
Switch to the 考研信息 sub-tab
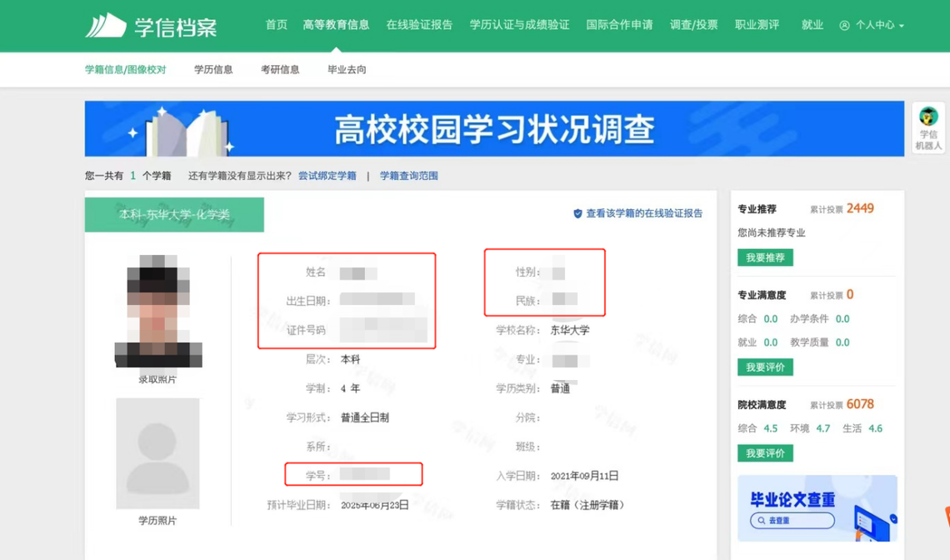(280, 70)
